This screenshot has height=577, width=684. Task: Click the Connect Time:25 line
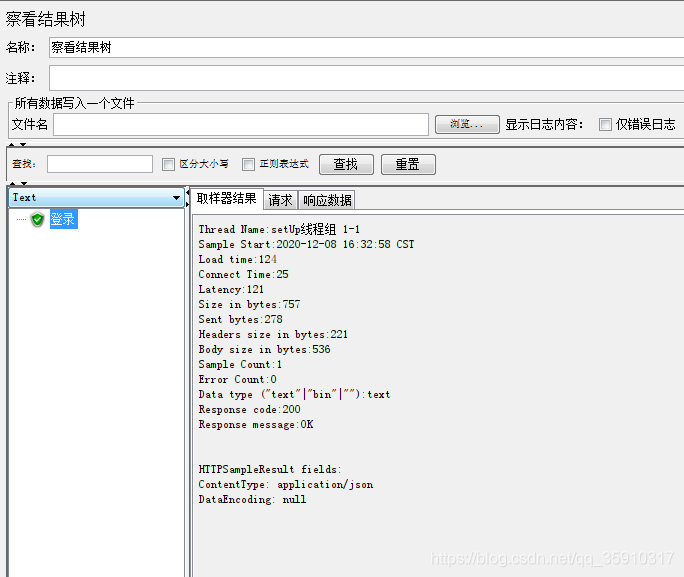point(243,274)
